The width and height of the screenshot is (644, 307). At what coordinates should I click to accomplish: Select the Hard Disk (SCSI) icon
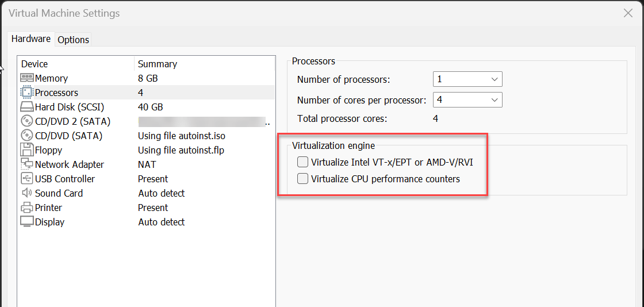[26, 107]
